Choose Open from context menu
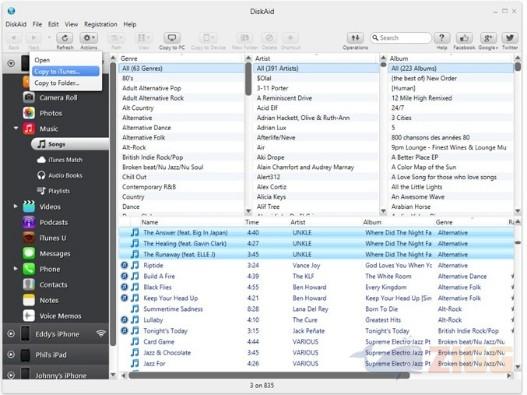Image resolution: width=527 pixels, height=395 pixels. tap(42, 60)
